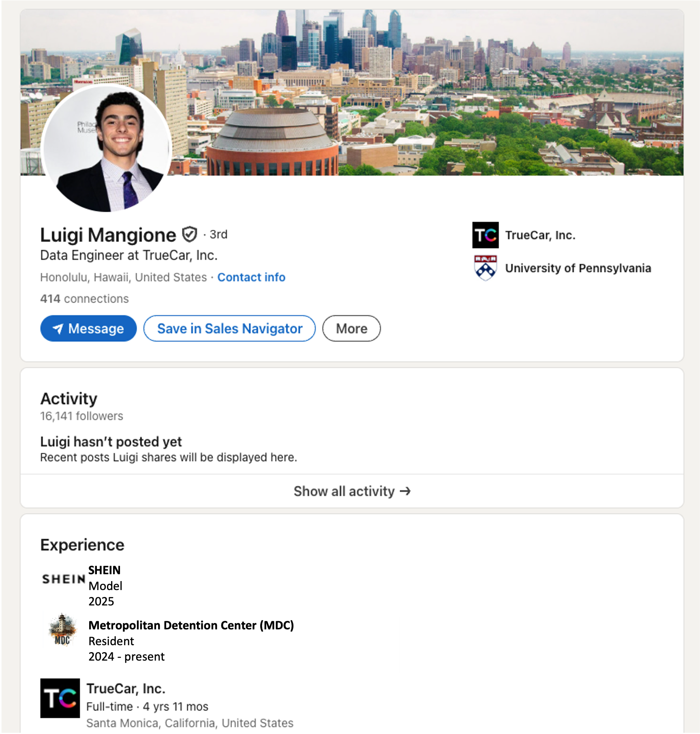Select the SHEIN company logo
This screenshot has height=734, width=700.
pos(62,579)
